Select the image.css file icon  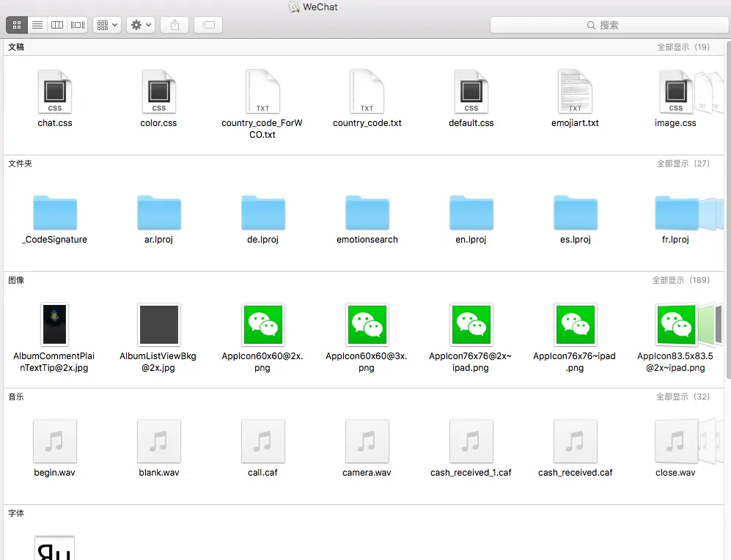(x=676, y=92)
